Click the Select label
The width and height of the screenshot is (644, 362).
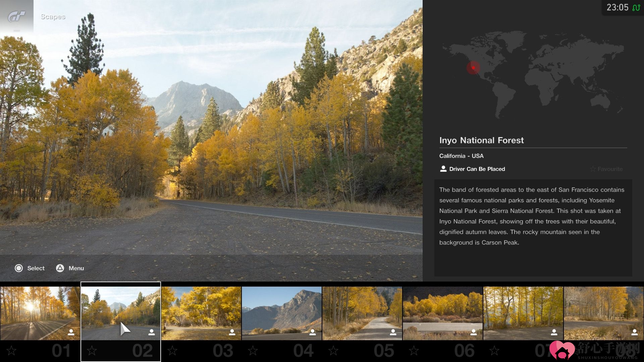36,268
